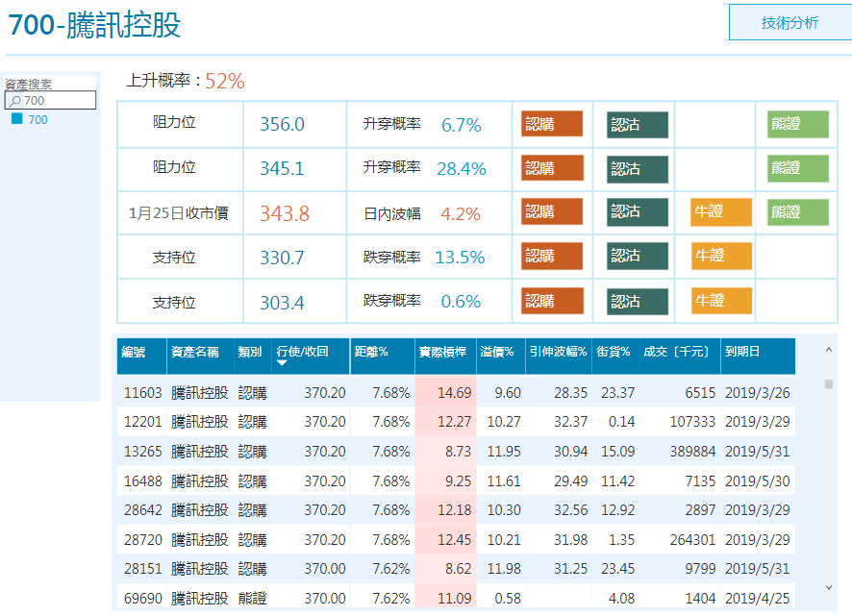Screen dimensions: 852x616
Task: Click 牛證 button in 343.8 closing price row
Action: (721, 211)
